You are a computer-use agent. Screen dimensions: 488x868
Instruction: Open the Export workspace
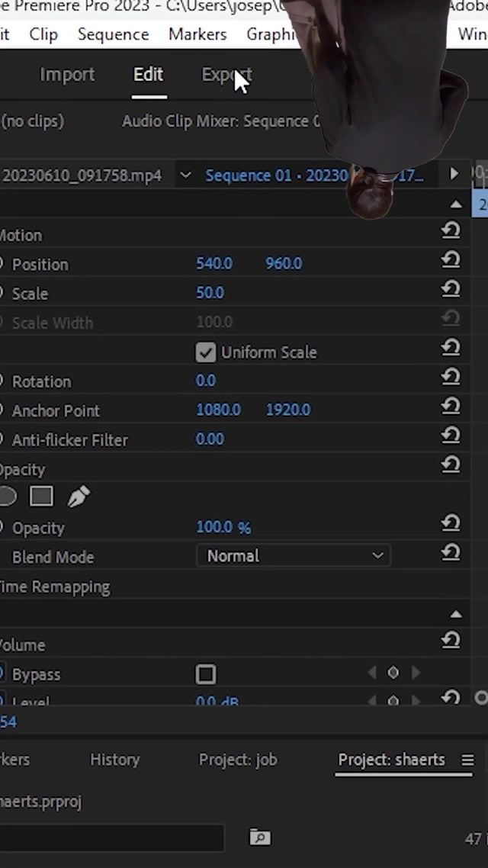tap(226, 75)
